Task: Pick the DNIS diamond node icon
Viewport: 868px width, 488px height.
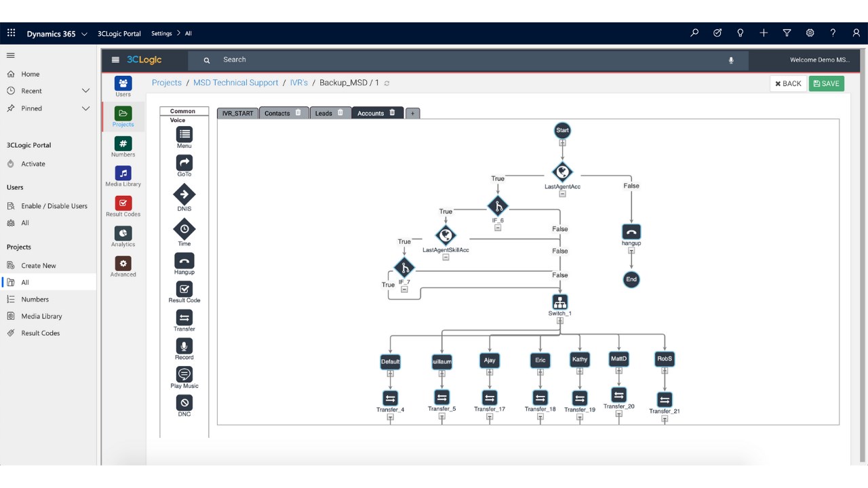Action: pos(184,195)
